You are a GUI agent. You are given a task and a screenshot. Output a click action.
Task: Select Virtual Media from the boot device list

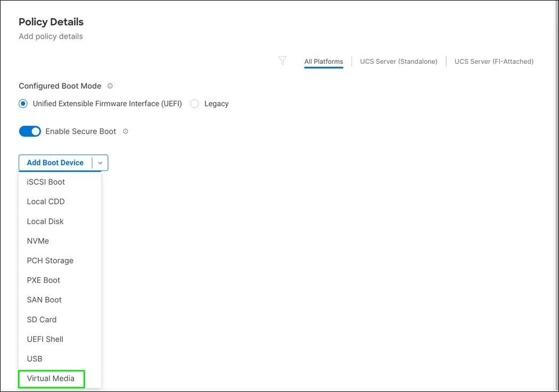pyautogui.click(x=51, y=378)
